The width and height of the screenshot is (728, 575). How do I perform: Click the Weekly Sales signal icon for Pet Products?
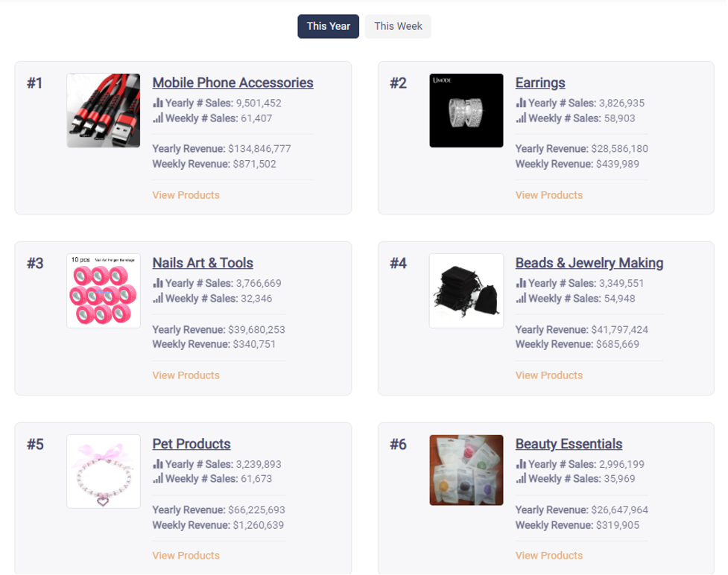pyautogui.click(x=158, y=478)
